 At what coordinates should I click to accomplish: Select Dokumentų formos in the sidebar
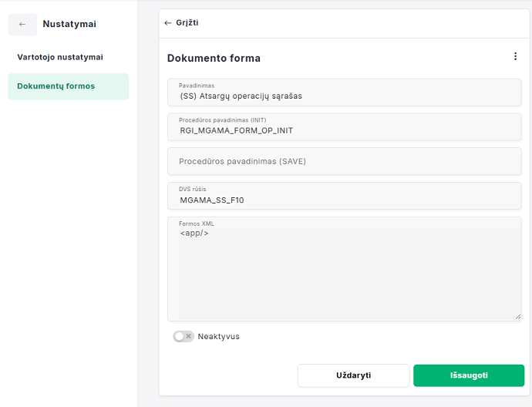(x=56, y=86)
